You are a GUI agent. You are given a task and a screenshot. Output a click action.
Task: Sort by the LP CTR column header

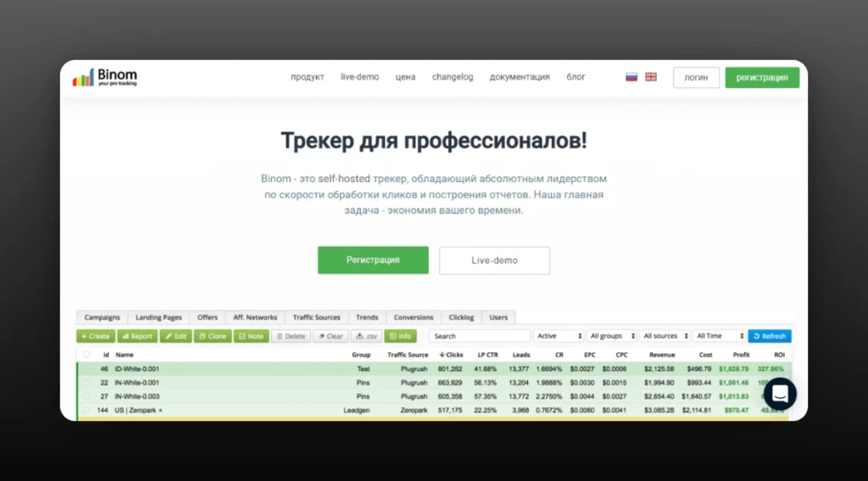tap(487, 355)
